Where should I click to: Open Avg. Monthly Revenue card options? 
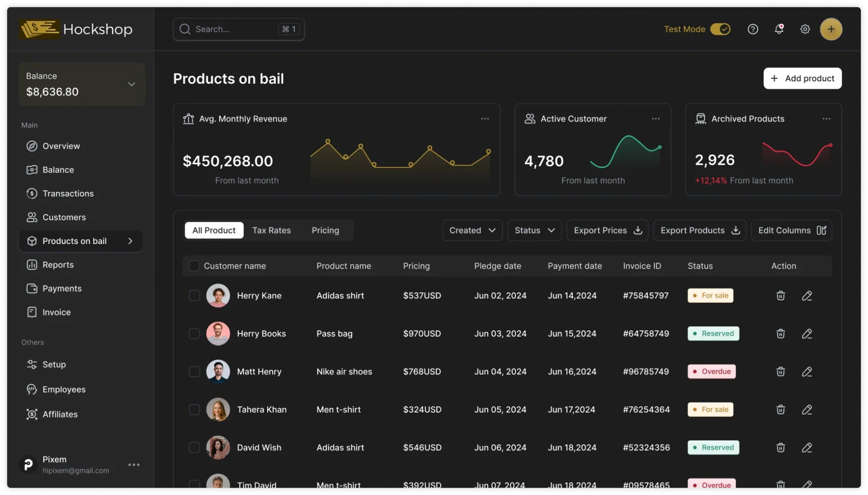point(485,119)
